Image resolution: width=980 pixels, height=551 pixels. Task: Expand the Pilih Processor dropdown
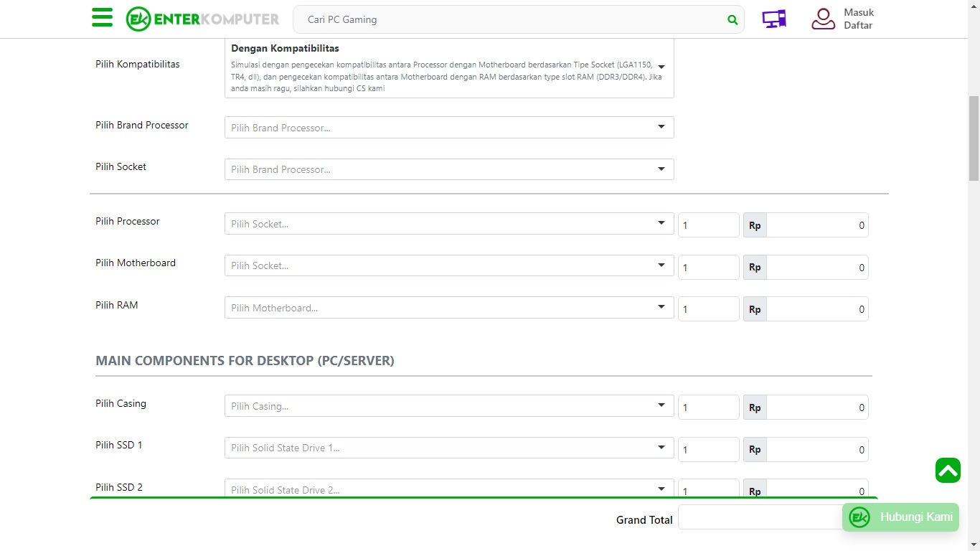click(448, 224)
